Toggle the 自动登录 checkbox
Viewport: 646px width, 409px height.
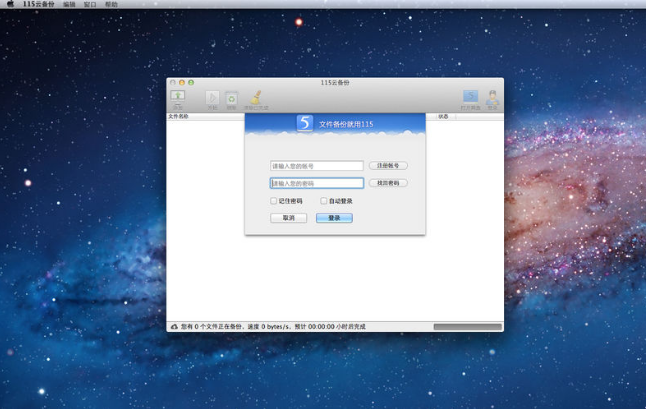324,201
